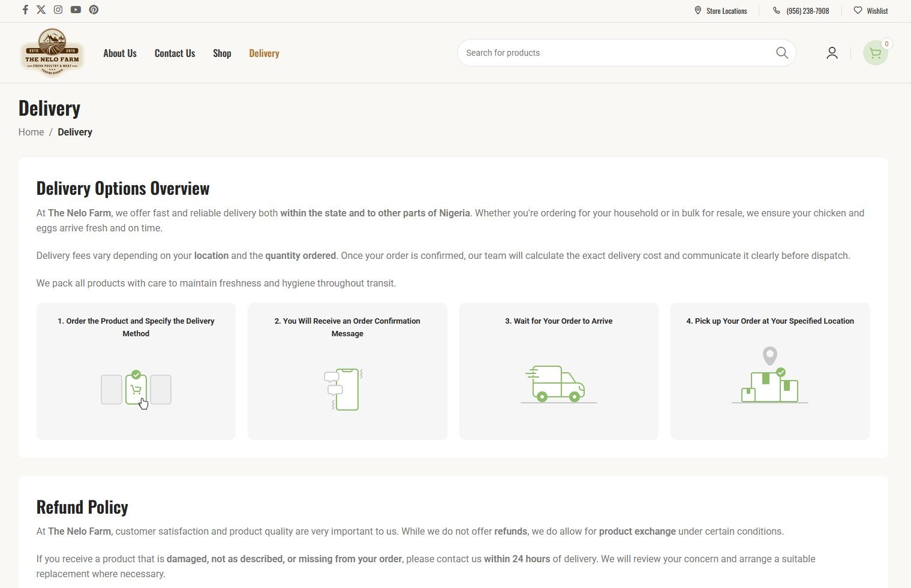Click the delivery truck illustration in step 3
This screenshot has width=911, height=588.
point(558,384)
